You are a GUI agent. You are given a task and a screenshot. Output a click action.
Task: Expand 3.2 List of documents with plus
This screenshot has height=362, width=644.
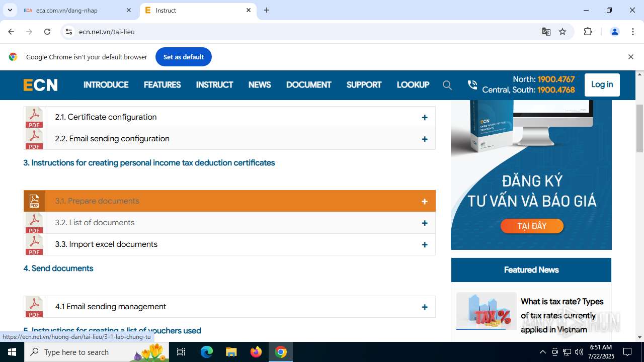425,223
